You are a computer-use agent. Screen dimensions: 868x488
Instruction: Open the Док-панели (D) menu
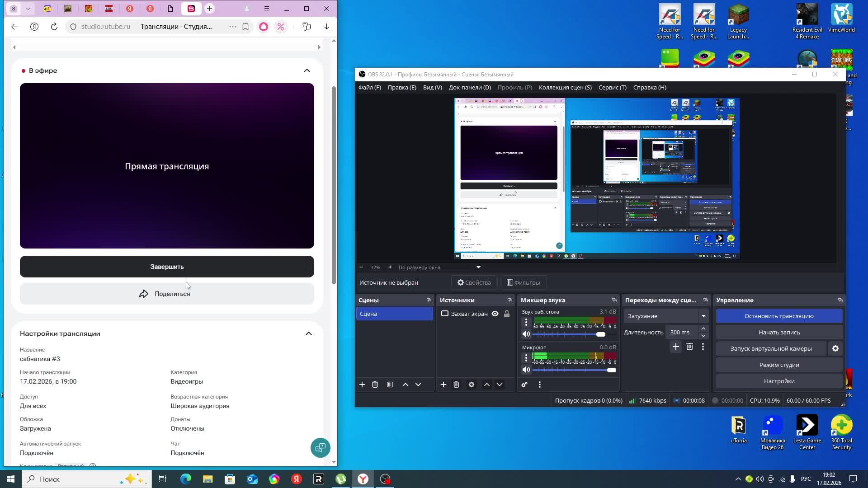(469, 87)
